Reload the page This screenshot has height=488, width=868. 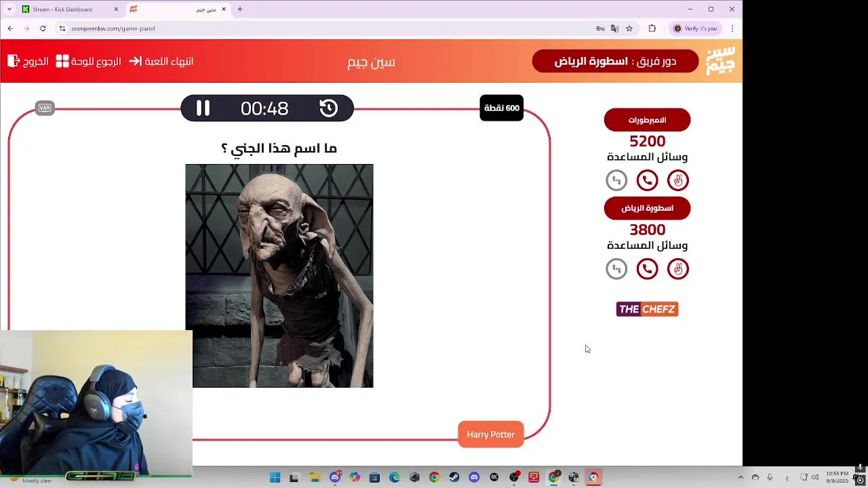[43, 28]
